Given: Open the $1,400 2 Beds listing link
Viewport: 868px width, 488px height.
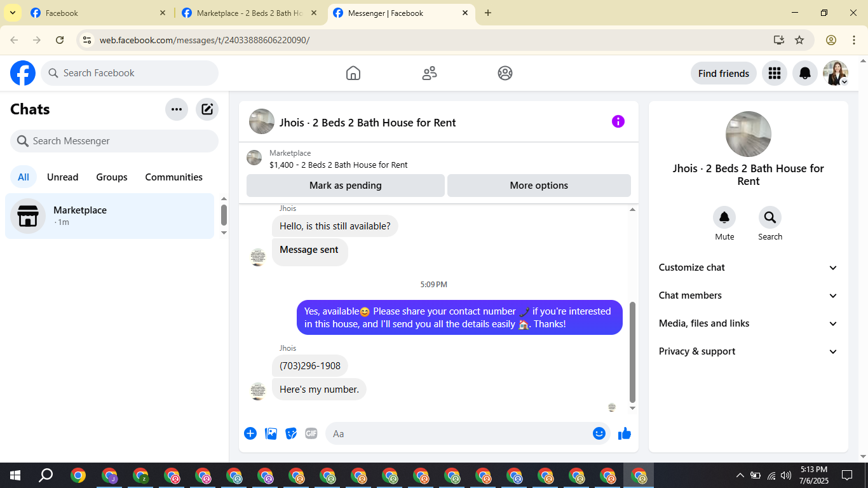Looking at the screenshot, I should click(x=339, y=165).
